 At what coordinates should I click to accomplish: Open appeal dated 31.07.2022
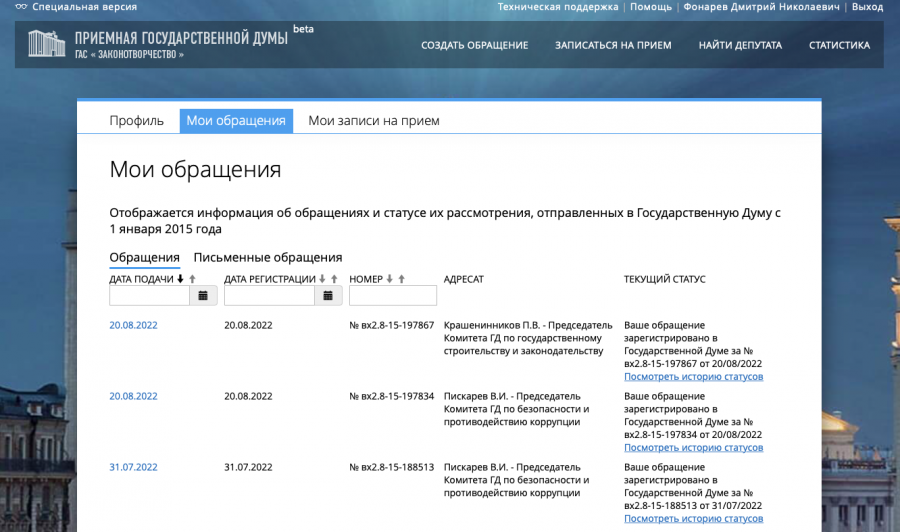[x=133, y=468]
